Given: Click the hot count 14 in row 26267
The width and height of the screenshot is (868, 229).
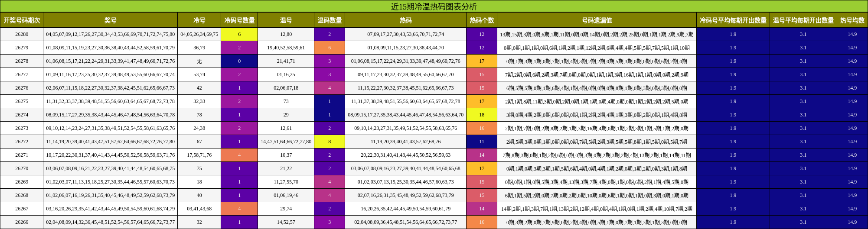Looking at the screenshot, I should click(x=482, y=209).
